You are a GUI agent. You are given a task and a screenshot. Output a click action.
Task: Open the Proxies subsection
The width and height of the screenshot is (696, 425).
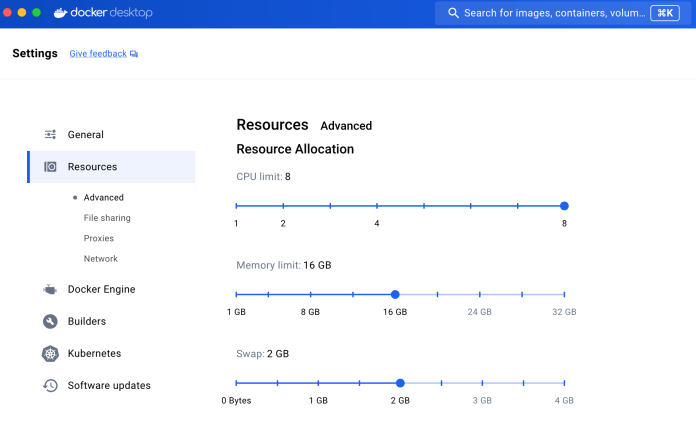(x=99, y=239)
